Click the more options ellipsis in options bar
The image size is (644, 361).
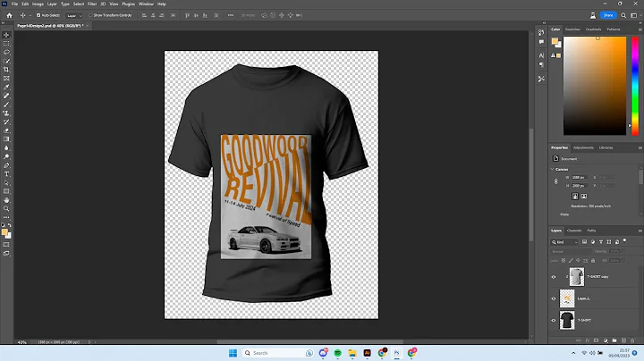[231, 15]
